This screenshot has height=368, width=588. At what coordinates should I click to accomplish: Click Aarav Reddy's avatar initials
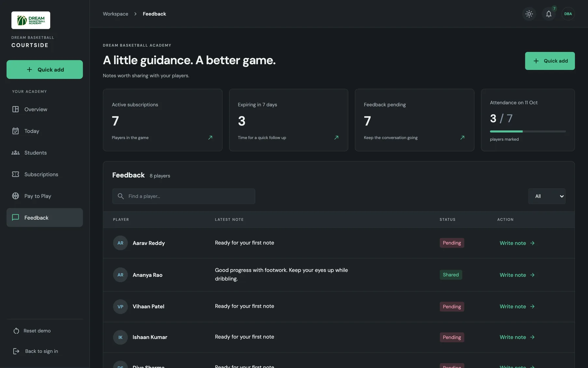click(120, 243)
